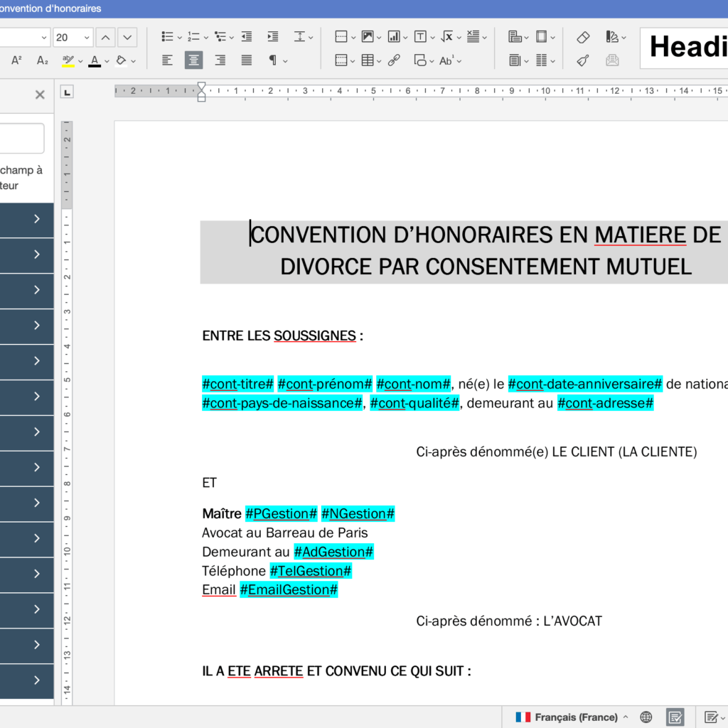Viewport: 728px width, 728px height.
Task: Activate the copy style paintbrush tool
Action: (582, 60)
